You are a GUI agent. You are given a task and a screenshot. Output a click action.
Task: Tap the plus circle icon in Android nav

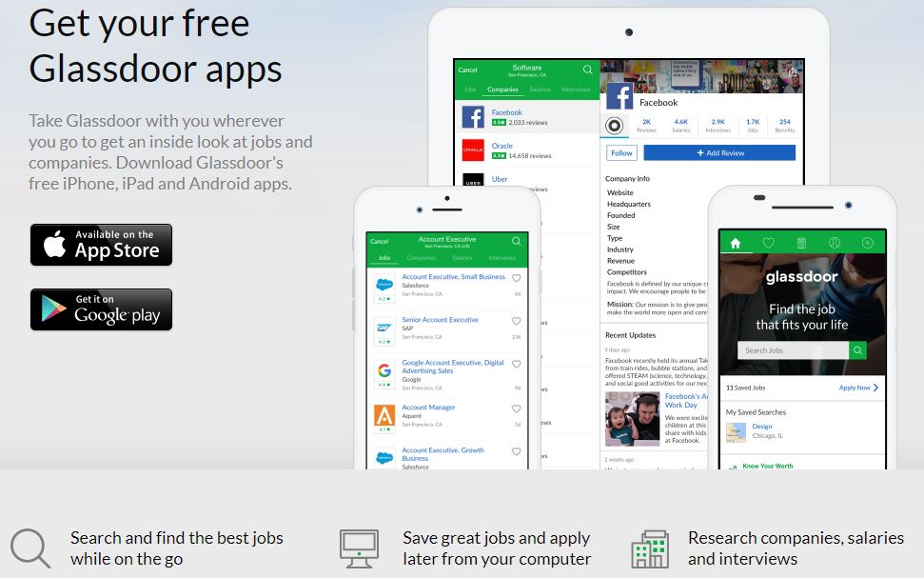(868, 243)
